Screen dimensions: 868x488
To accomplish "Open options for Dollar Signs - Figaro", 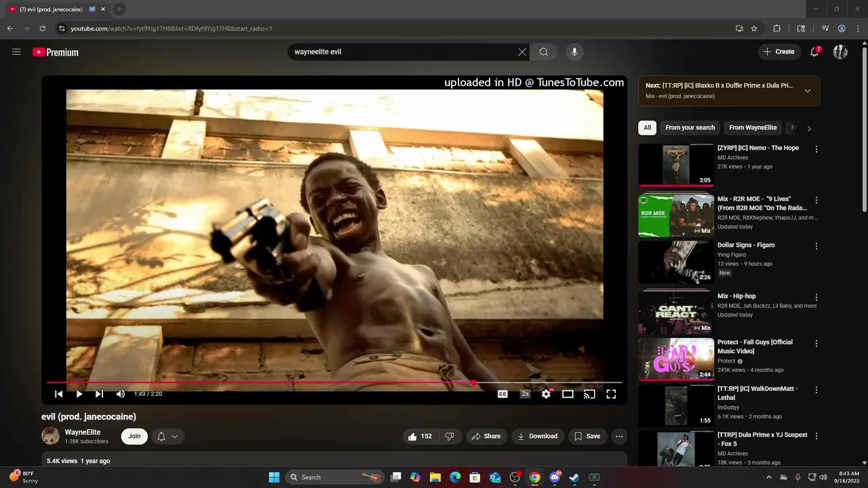I will coord(816,247).
